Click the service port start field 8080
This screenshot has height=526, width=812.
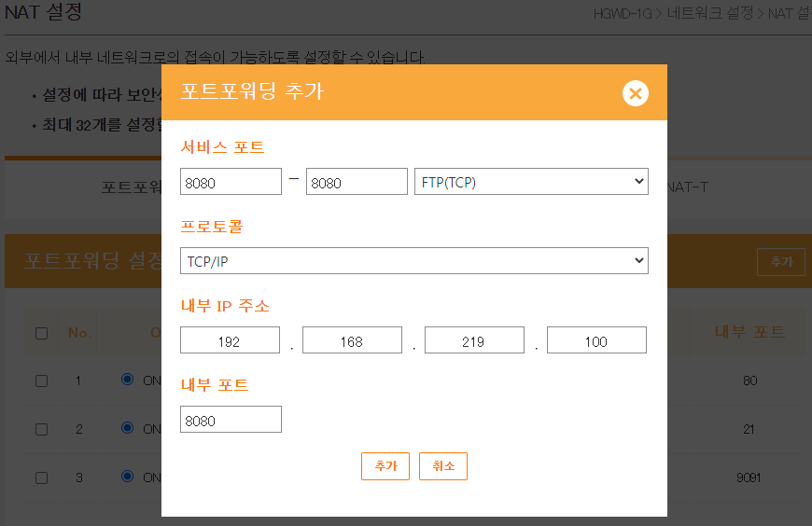[x=231, y=182]
